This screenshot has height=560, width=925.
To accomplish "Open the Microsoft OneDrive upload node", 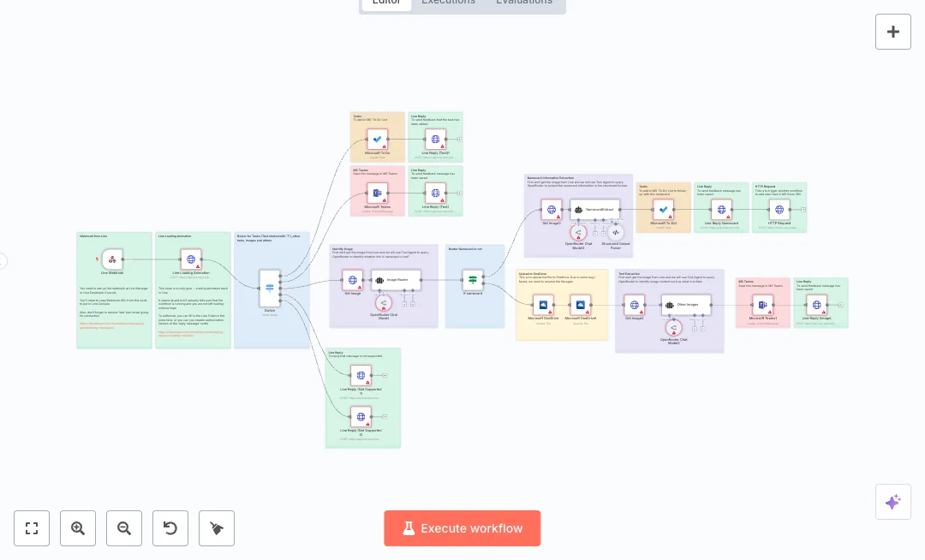I will pos(543,305).
